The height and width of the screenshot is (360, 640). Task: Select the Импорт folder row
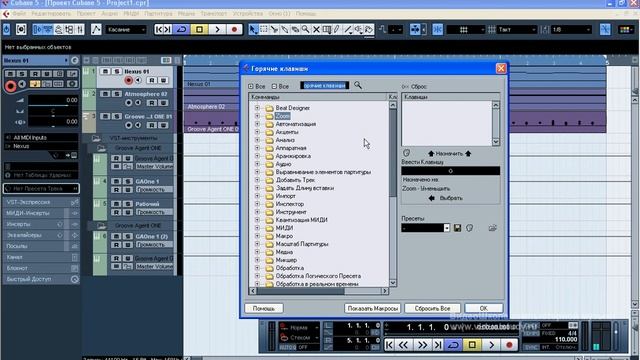point(285,196)
